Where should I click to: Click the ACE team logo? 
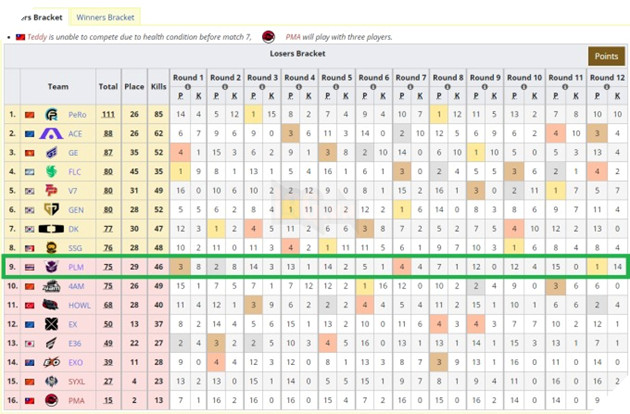52,134
